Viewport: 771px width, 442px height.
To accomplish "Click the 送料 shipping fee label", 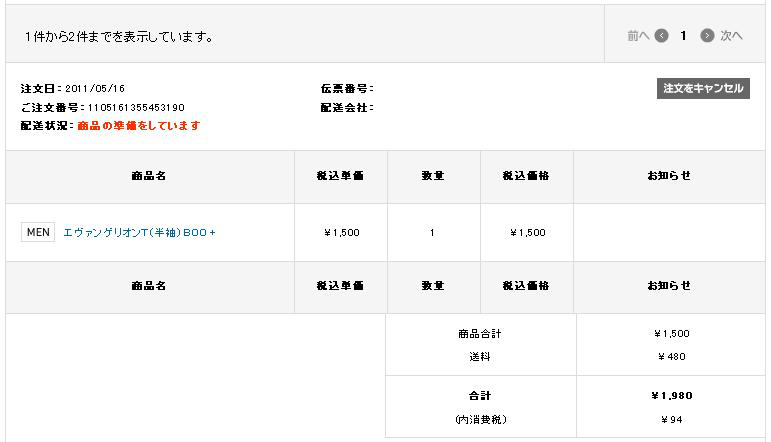I will click(480, 357).
